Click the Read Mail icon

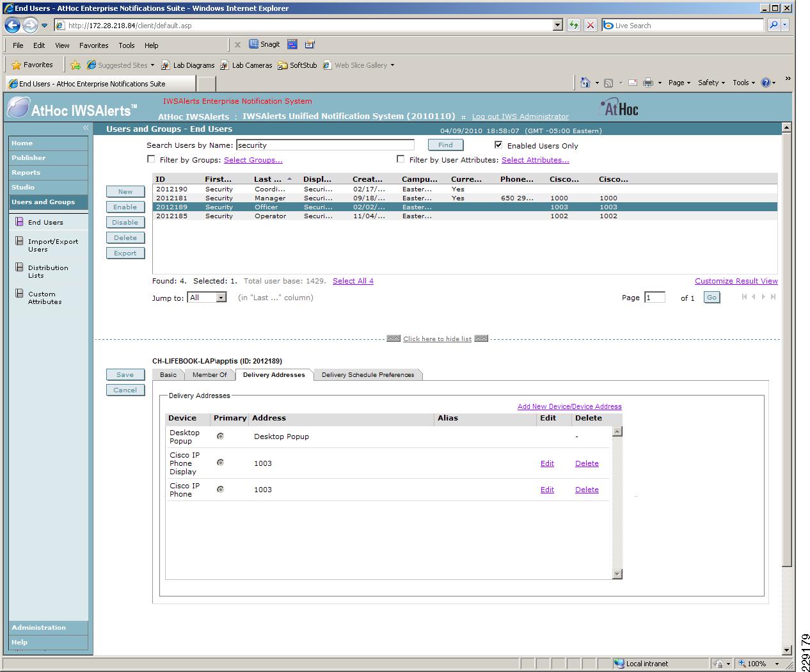pyautogui.click(x=633, y=83)
